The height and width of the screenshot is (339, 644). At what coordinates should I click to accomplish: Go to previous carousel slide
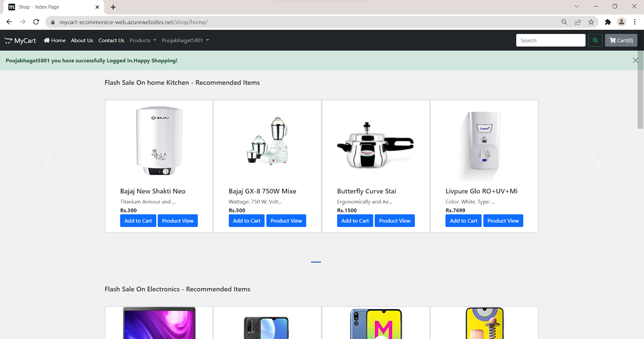tap(48, 163)
